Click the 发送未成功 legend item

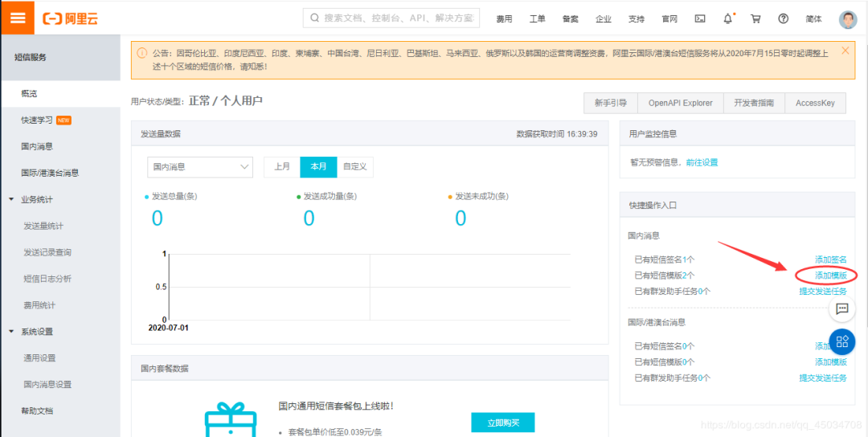click(478, 196)
